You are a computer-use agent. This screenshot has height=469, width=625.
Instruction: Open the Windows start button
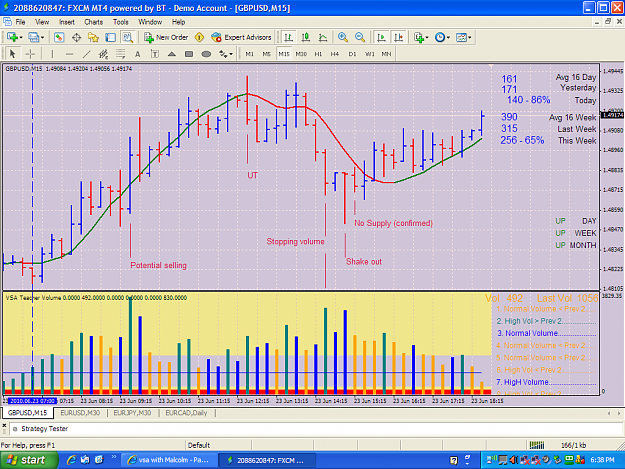pyautogui.click(x=28, y=460)
